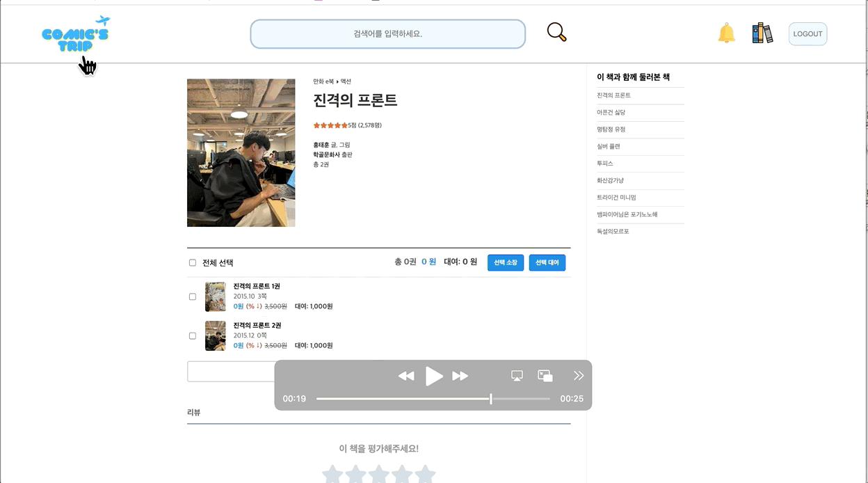This screenshot has height=483, width=868.
Task: Expand extra player options with the double chevron
Action: point(579,375)
